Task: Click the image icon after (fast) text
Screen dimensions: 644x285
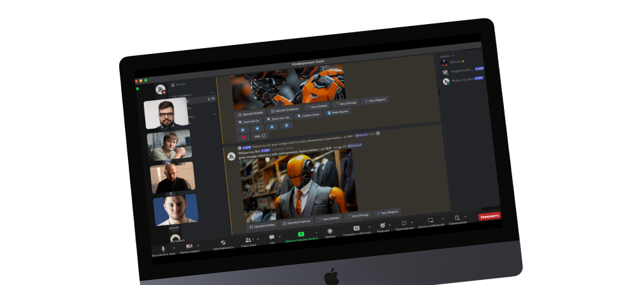Action: [378, 133]
